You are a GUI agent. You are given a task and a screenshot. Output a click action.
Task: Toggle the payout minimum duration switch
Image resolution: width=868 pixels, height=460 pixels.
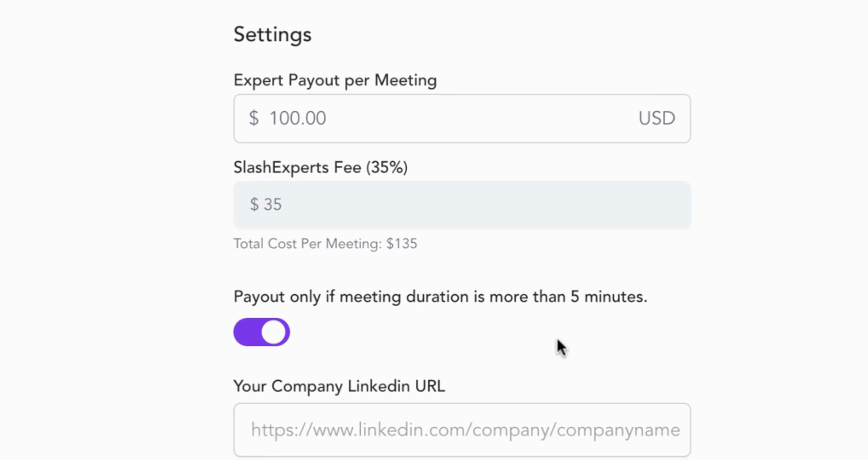[262, 332]
